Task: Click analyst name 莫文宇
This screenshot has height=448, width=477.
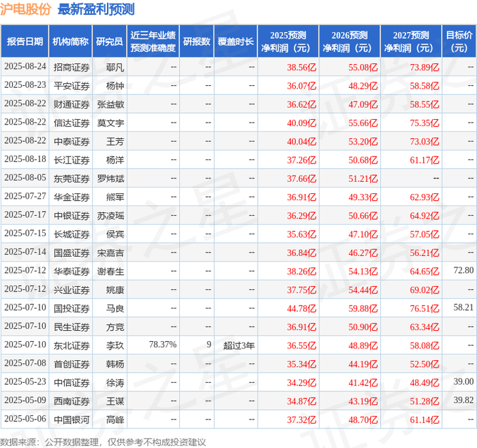Action: pos(110,123)
